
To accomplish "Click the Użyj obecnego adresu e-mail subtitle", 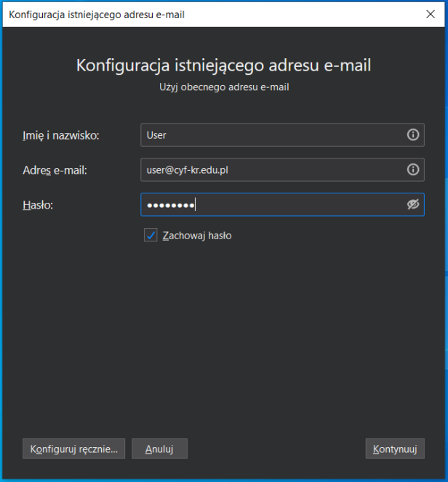I will click(x=224, y=87).
